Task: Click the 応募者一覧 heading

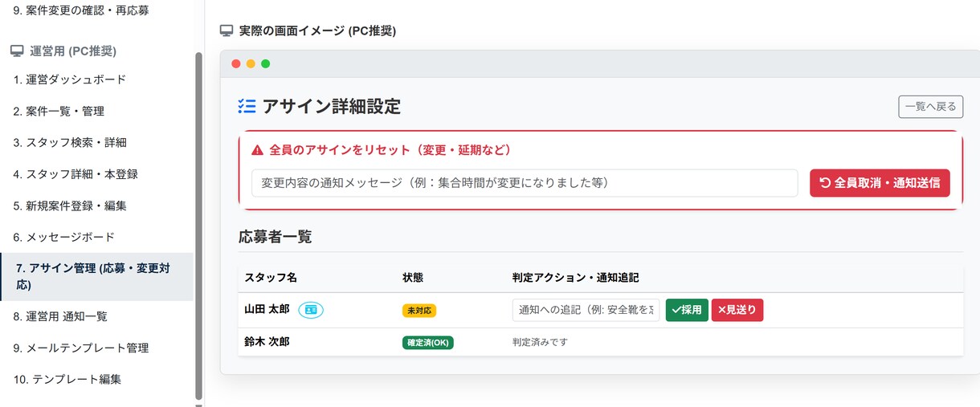Action: (x=276, y=237)
